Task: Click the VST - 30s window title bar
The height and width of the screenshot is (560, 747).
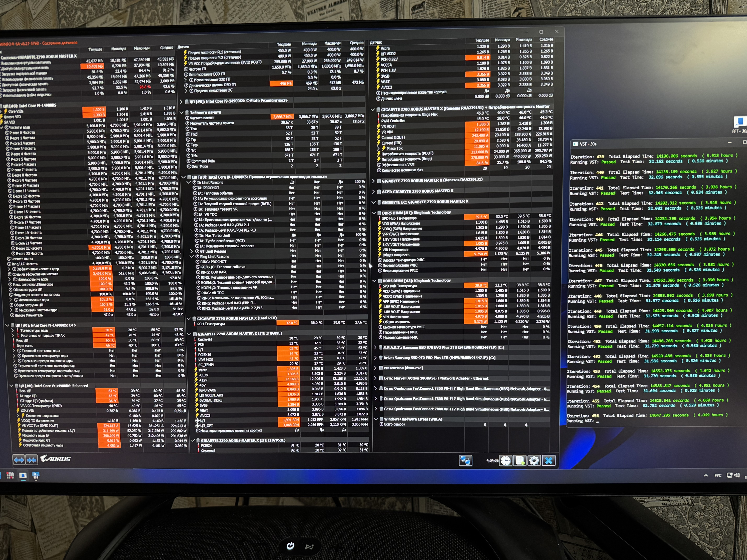Action: point(642,144)
